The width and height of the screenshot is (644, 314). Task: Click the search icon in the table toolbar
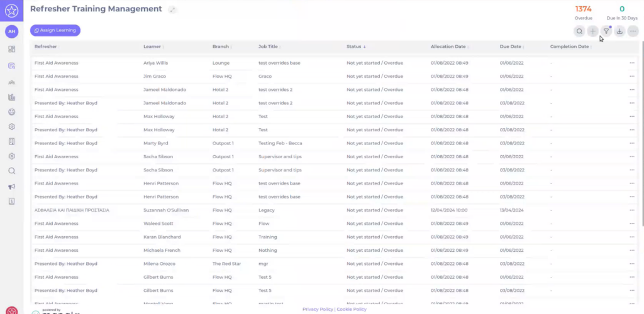(x=579, y=31)
